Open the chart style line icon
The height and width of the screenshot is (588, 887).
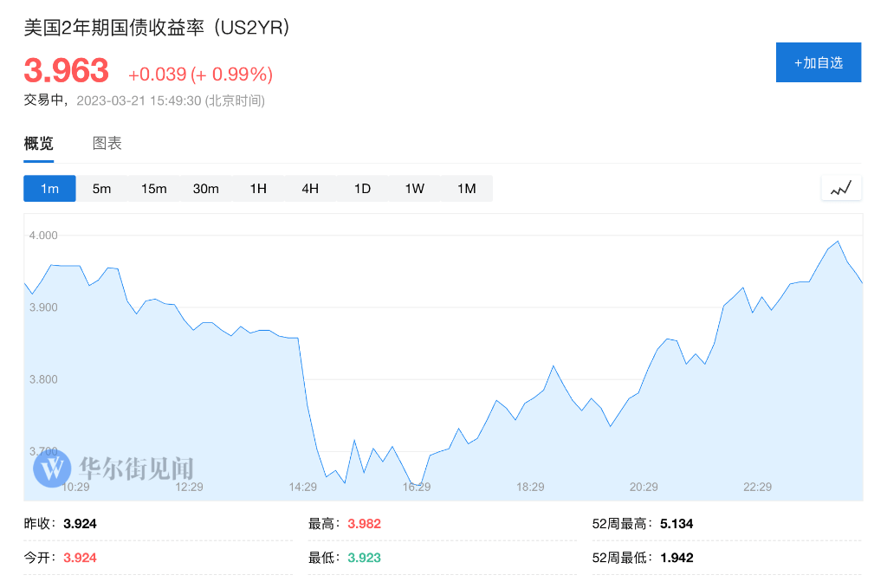click(x=841, y=187)
